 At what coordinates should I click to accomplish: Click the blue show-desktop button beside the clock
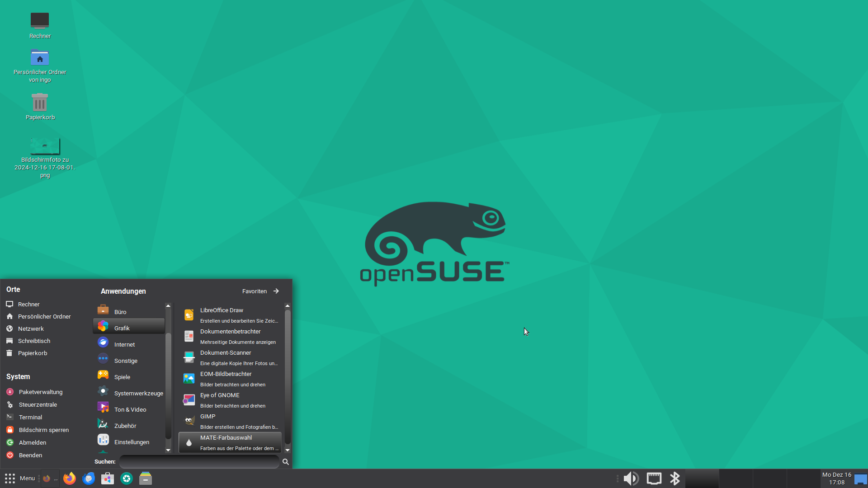click(x=861, y=479)
